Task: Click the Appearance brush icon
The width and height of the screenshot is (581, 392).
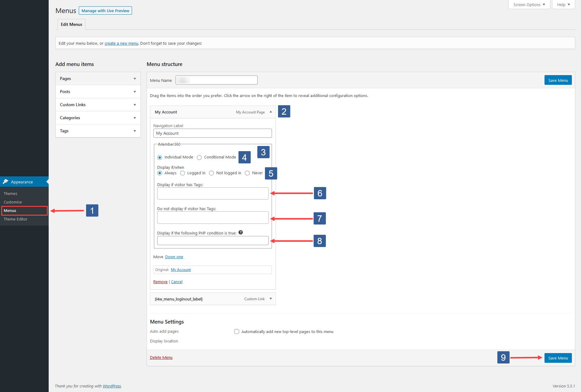Action: [6, 182]
